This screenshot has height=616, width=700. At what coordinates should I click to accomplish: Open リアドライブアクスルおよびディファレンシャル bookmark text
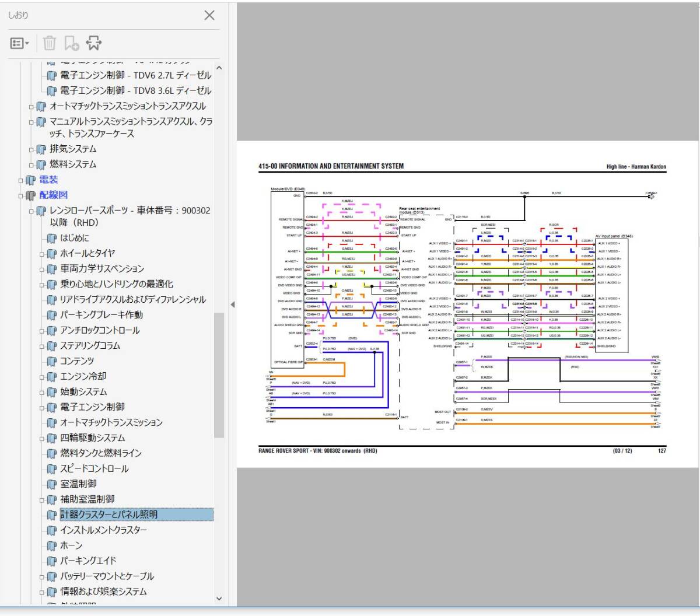pyautogui.click(x=133, y=299)
